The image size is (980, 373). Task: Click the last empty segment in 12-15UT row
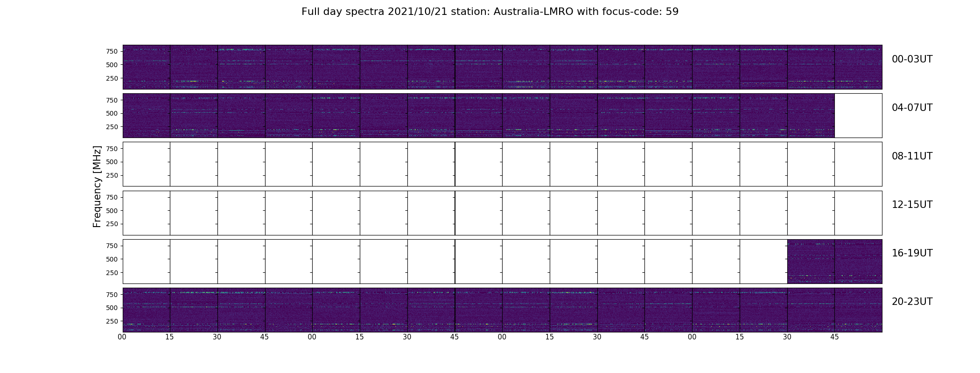tap(858, 213)
